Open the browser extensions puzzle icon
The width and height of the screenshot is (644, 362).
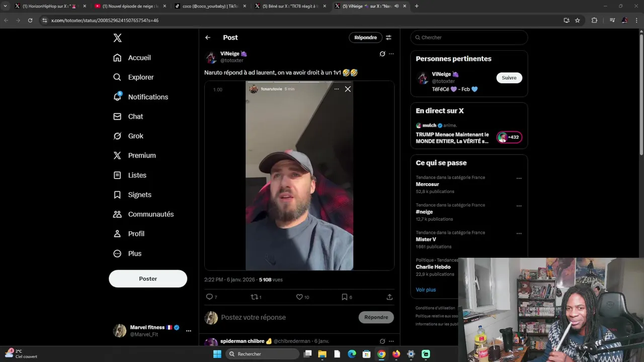pyautogui.click(x=594, y=20)
